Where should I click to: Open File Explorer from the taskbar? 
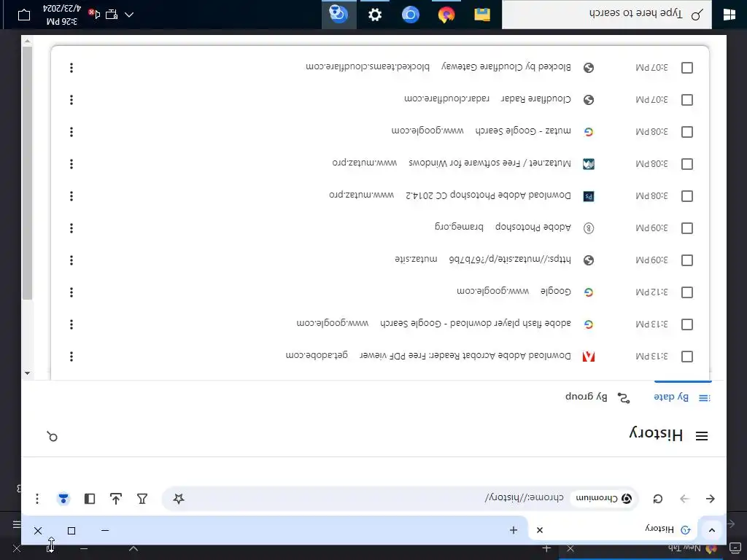tap(482, 15)
